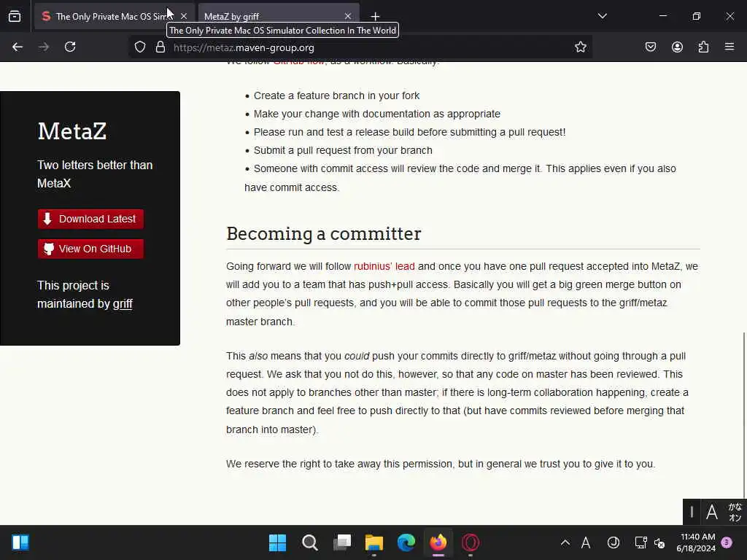Open the Windows Start menu

coord(277,542)
